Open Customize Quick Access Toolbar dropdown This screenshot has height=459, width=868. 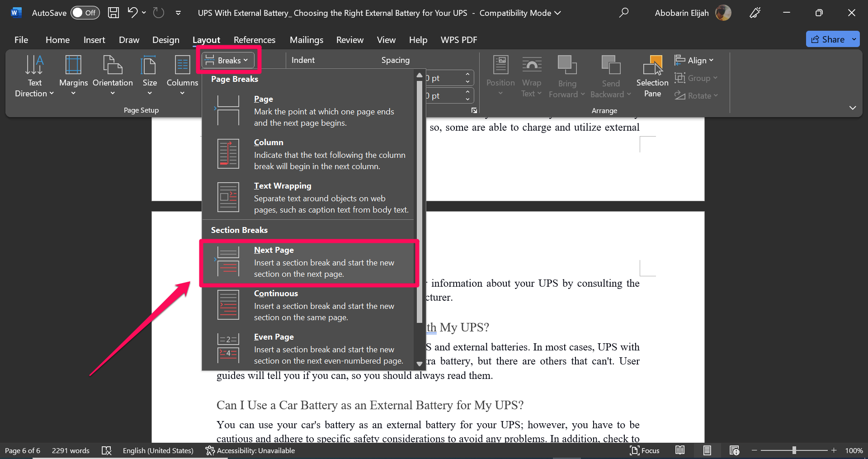coord(178,13)
